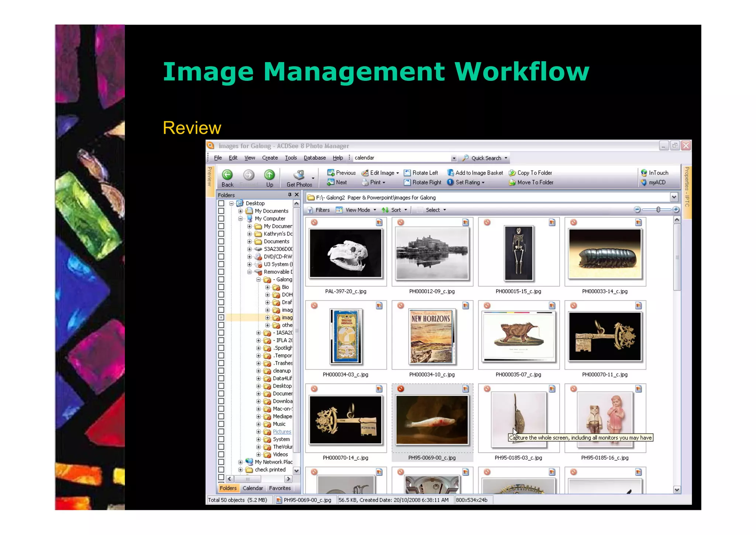Click Set Rating
Viewport: 756px width, 535px height.
tap(466, 182)
